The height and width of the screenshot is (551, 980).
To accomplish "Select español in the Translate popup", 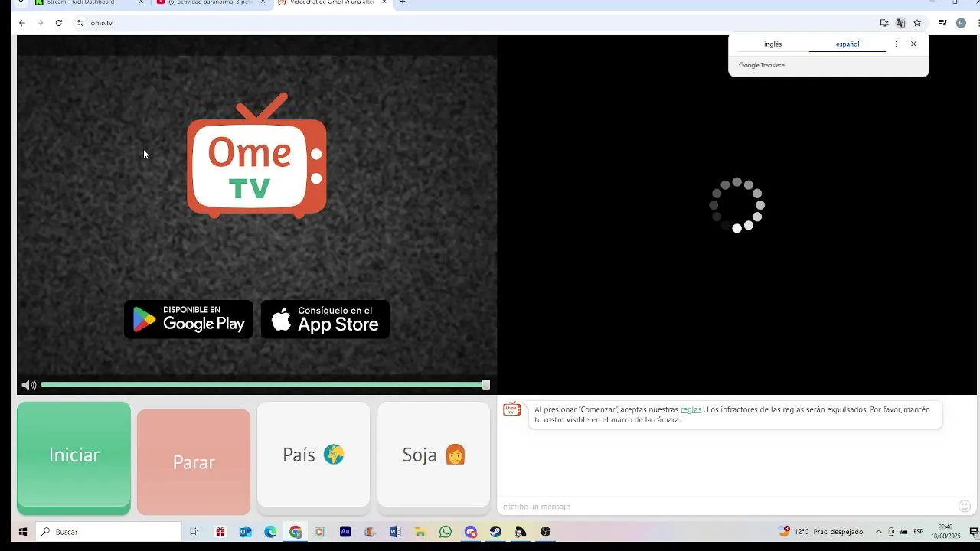I will click(x=848, y=44).
